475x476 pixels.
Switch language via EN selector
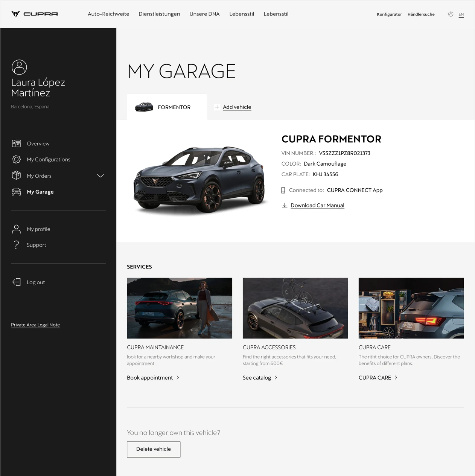[x=461, y=14]
